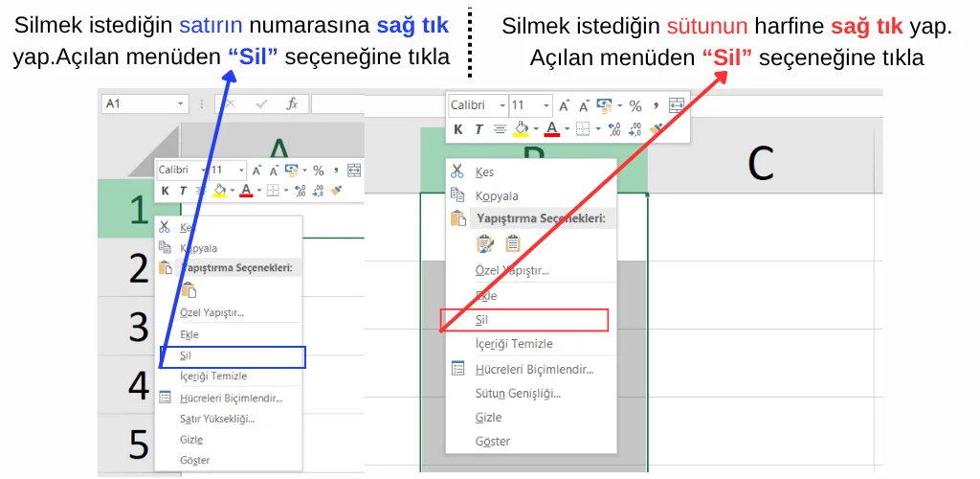
Task: Click the formula bar cancel X icon
Action: (230, 103)
